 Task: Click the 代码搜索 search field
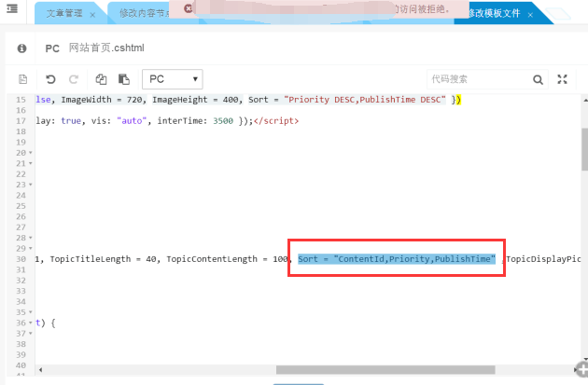474,79
